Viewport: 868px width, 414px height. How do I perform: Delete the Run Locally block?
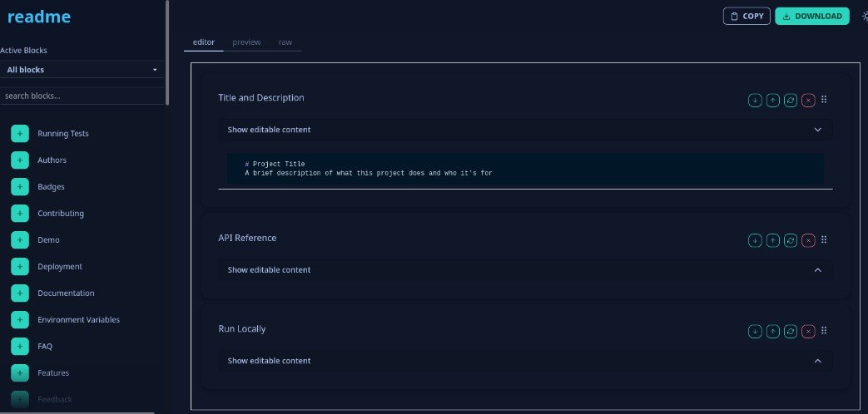pos(808,331)
